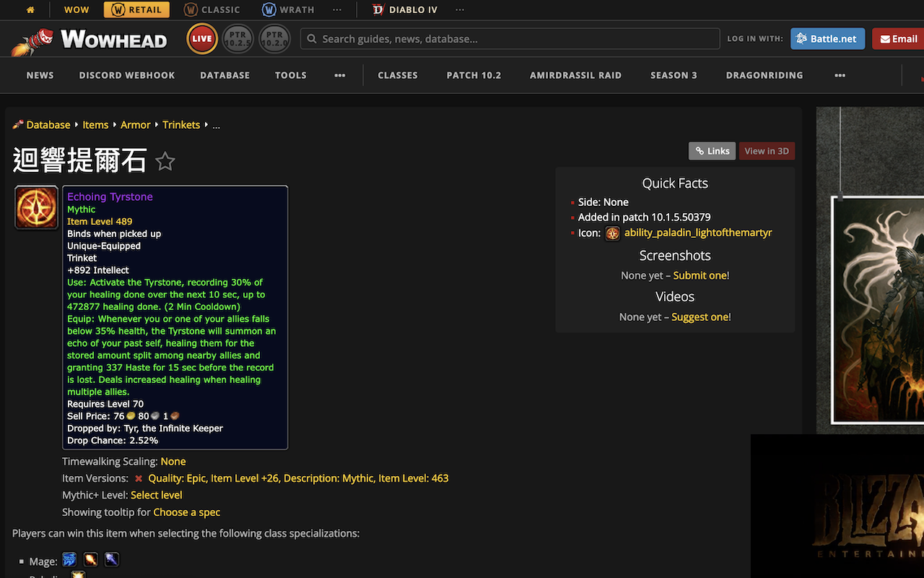Expand more games ellipsis after Diablo IV
The width and height of the screenshot is (924, 578).
tap(460, 10)
